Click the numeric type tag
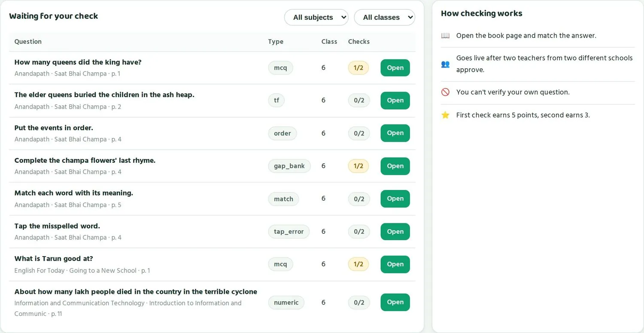 coord(286,302)
